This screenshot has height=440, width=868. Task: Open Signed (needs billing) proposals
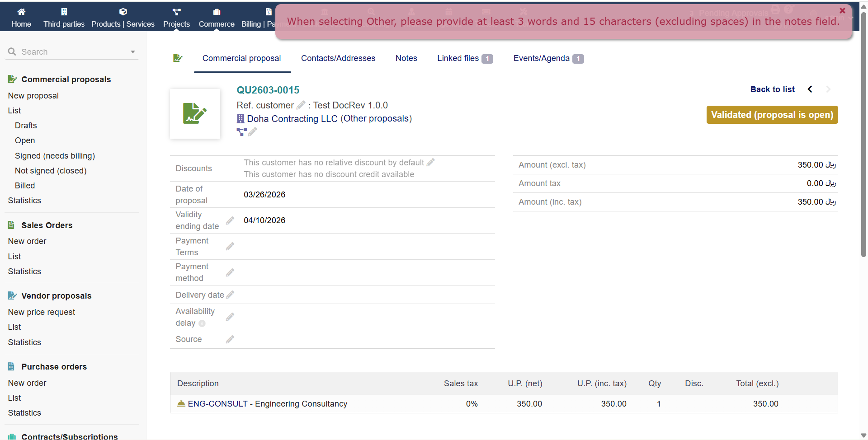(x=55, y=156)
